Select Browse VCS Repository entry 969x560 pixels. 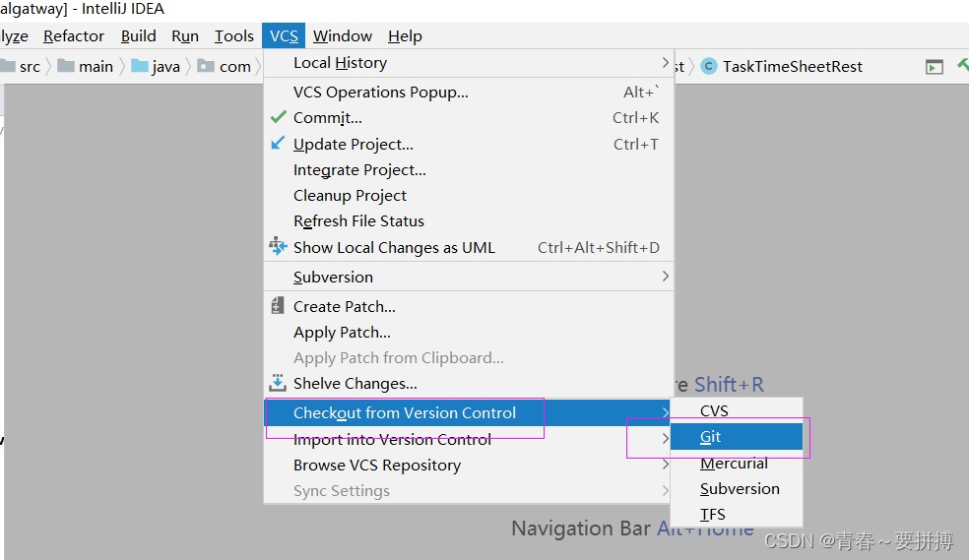(376, 465)
